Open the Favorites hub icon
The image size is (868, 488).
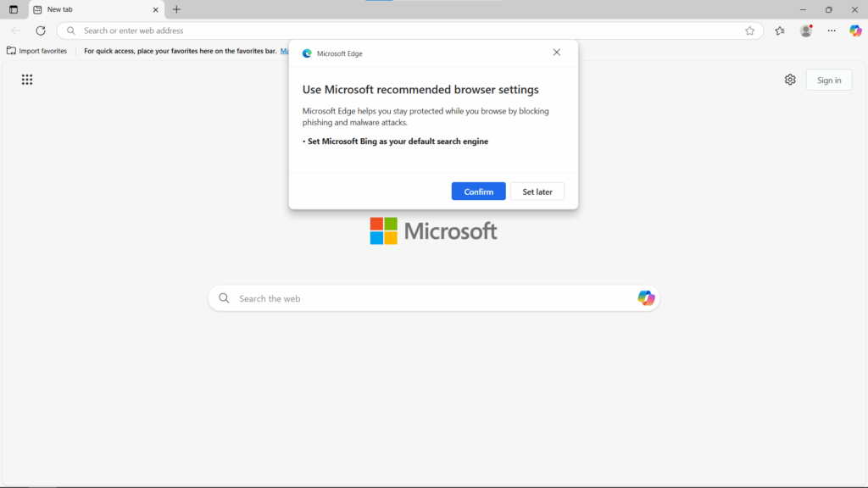coord(780,30)
